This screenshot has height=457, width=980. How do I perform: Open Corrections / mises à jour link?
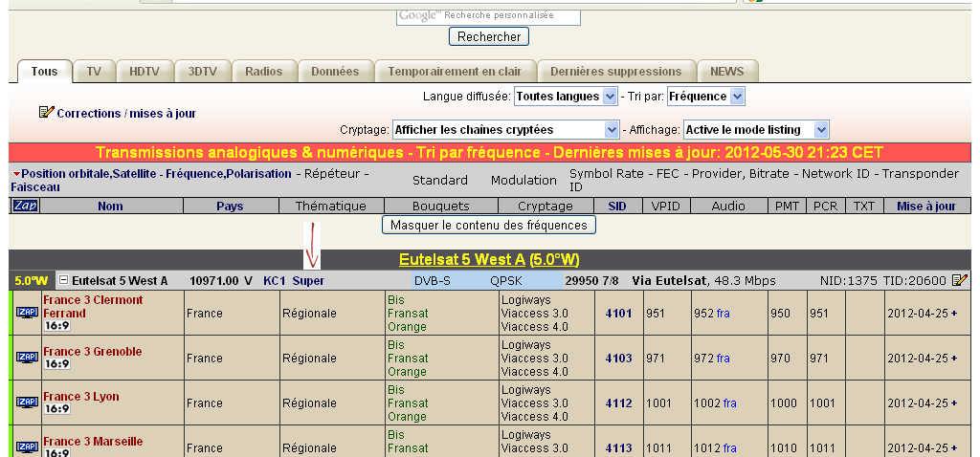click(126, 114)
